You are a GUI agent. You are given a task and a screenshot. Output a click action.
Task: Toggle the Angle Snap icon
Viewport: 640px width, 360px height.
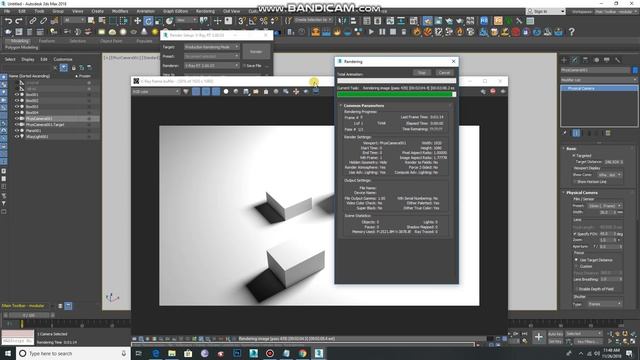pos(253,21)
